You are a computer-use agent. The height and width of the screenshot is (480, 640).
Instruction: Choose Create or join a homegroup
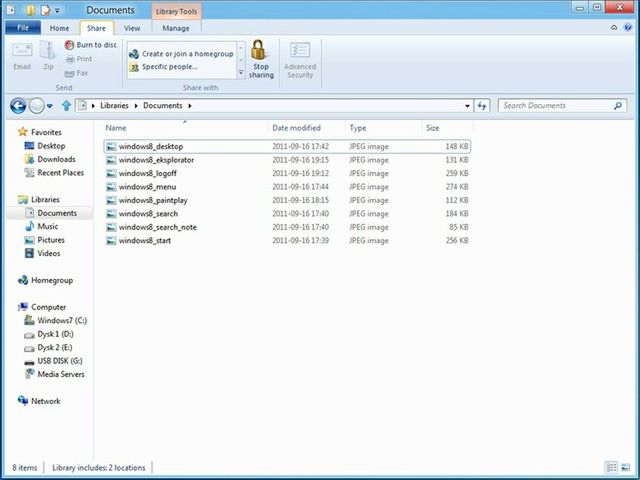click(181, 53)
